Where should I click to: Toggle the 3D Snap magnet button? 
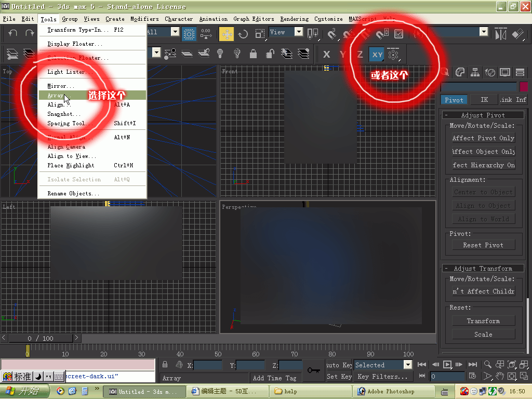(x=331, y=34)
